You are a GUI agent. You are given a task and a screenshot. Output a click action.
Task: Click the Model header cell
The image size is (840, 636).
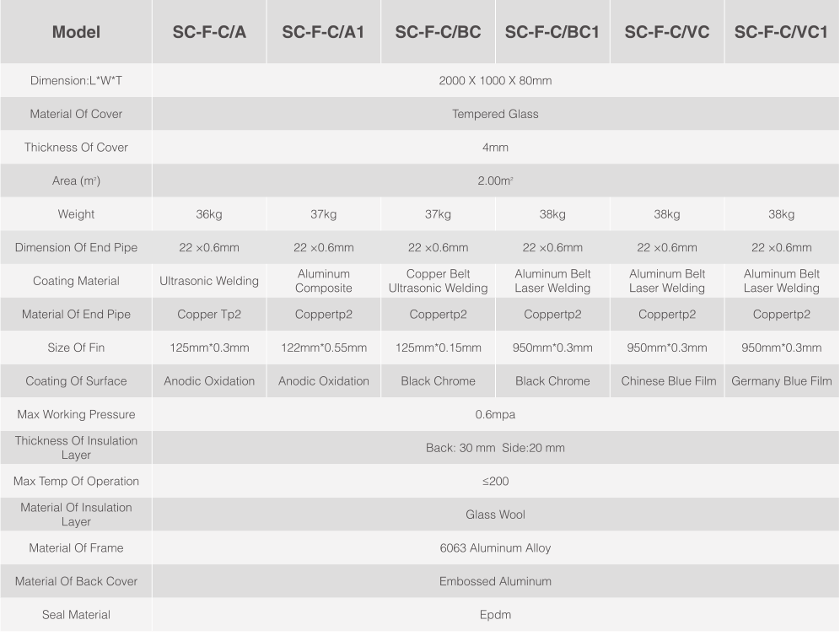[x=76, y=31]
